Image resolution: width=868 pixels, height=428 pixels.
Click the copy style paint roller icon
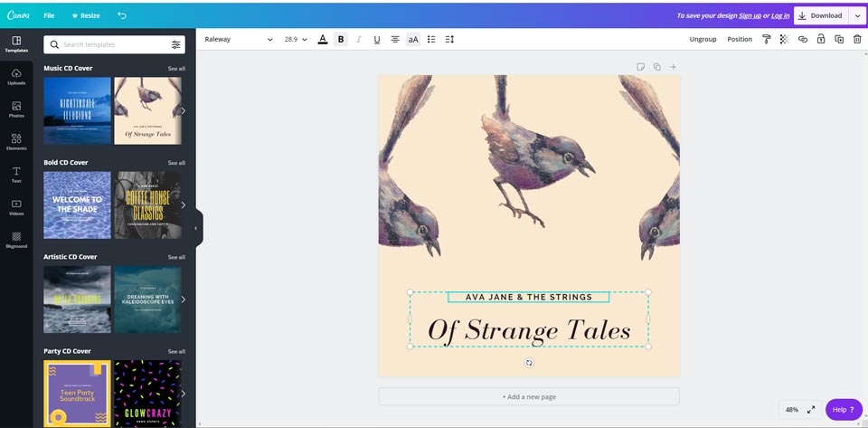[x=767, y=39]
